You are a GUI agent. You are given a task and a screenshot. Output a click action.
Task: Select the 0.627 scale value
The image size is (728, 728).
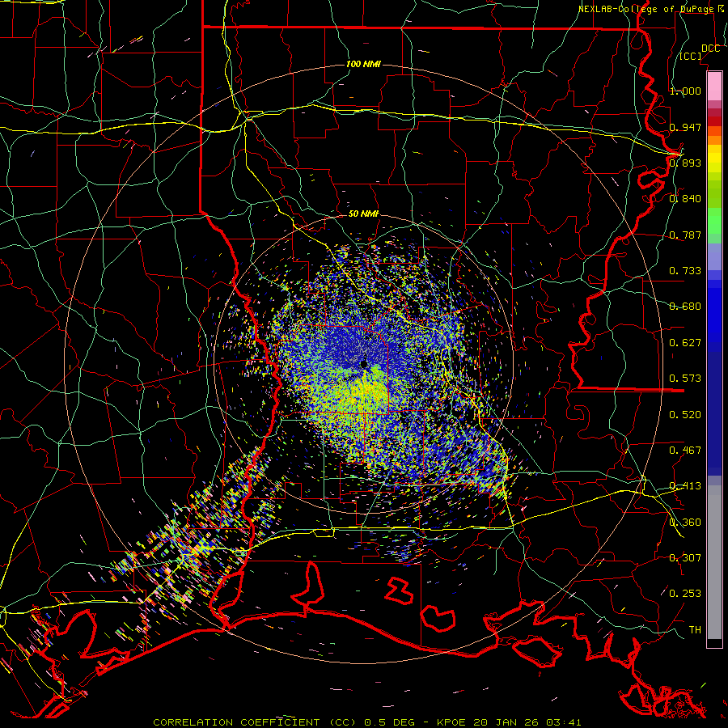[x=685, y=342]
